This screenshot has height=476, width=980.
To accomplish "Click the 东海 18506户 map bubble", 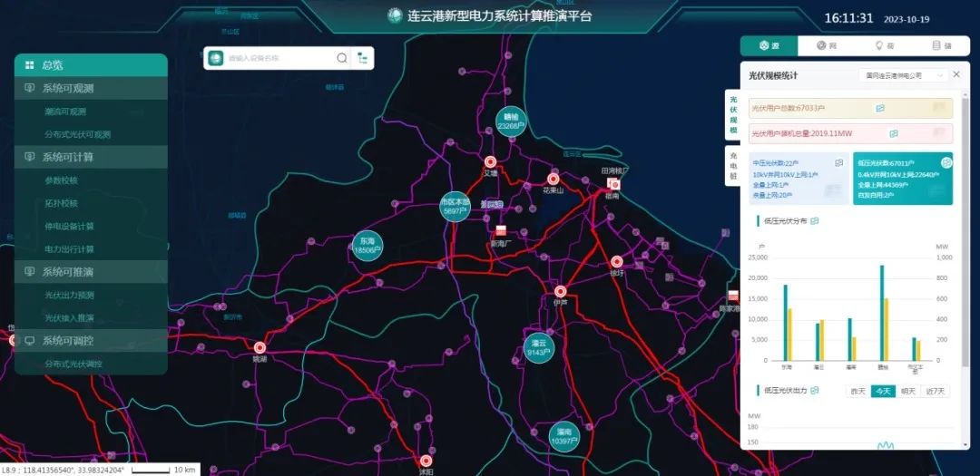I will [367, 246].
